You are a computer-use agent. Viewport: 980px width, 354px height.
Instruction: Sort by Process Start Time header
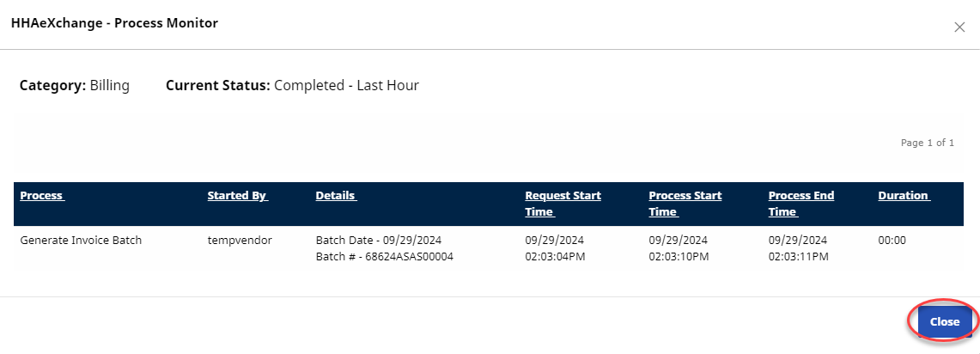pyautogui.click(x=683, y=204)
